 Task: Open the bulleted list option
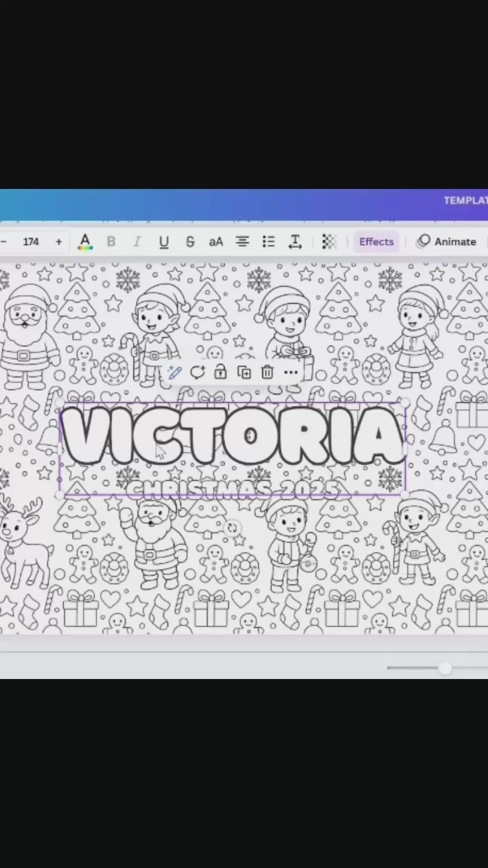(x=268, y=242)
